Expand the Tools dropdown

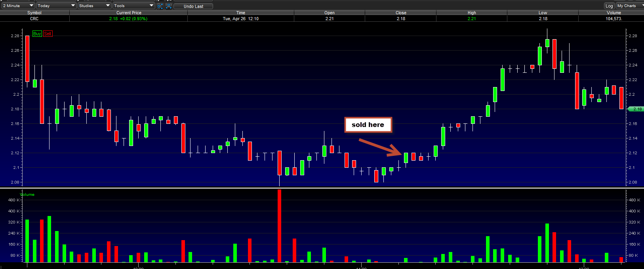tap(133, 6)
